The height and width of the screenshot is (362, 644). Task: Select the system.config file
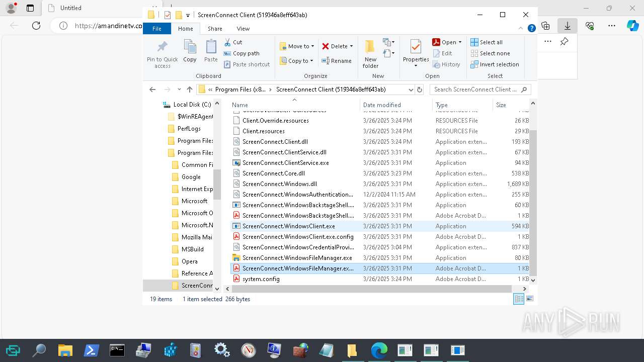(261, 279)
